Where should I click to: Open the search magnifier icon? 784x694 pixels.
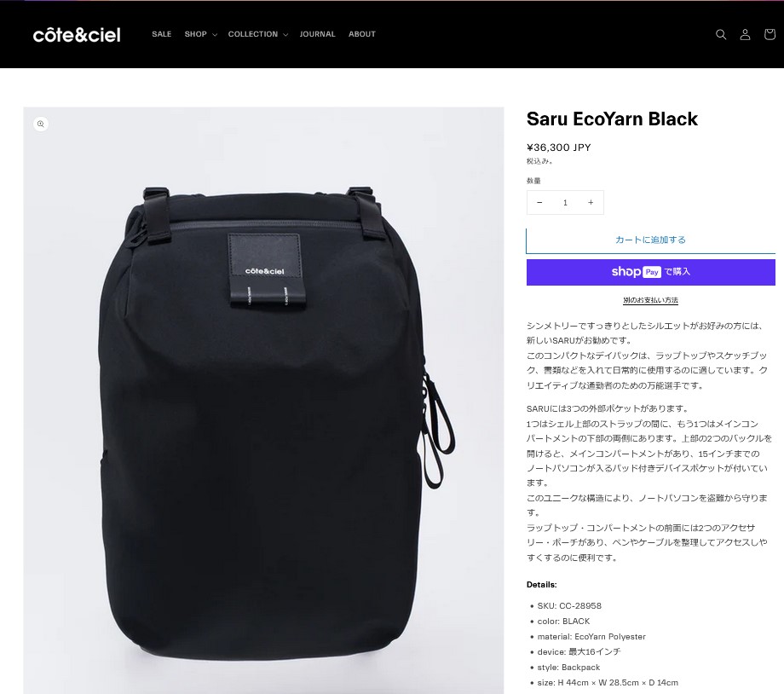tap(720, 34)
